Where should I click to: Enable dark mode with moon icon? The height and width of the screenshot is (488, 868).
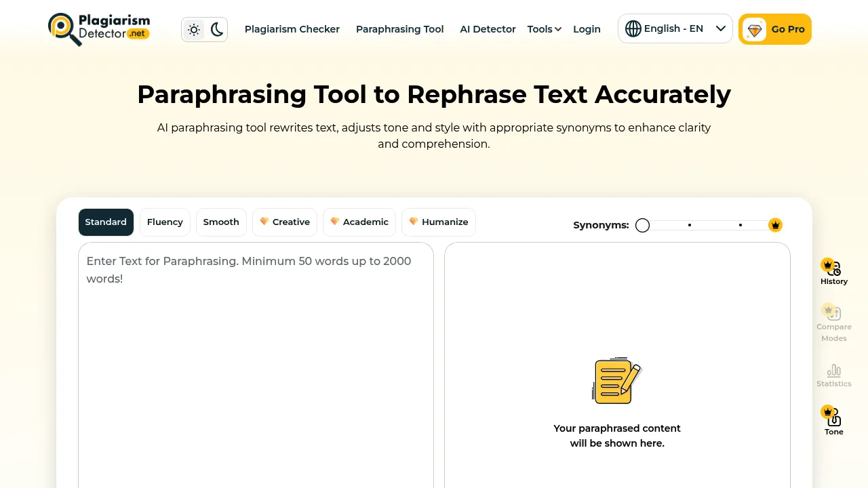point(216,29)
